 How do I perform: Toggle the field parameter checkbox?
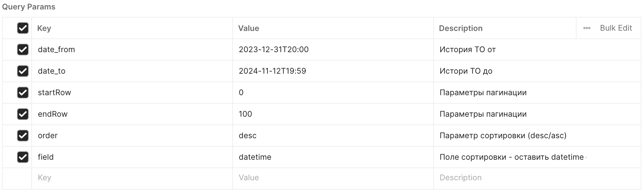[x=23, y=157]
